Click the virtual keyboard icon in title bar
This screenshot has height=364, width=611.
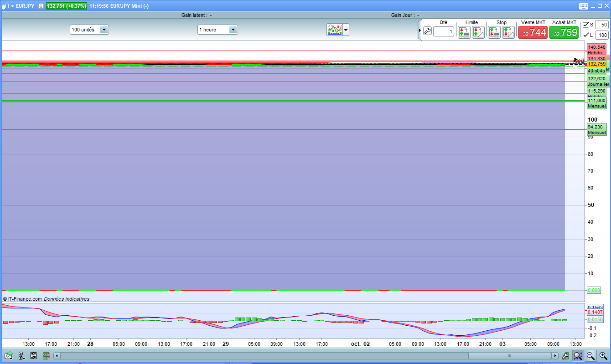pos(584,6)
